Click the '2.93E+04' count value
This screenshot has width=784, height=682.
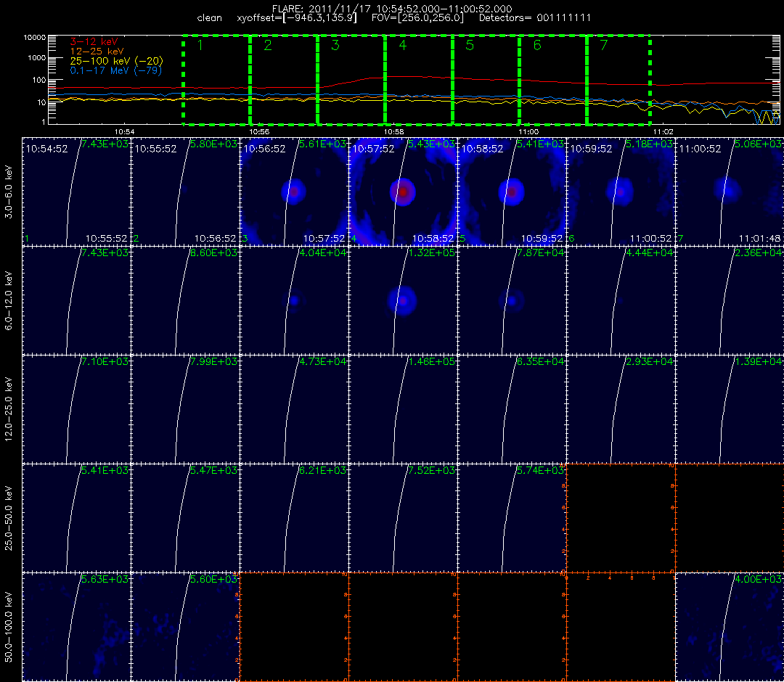click(x=650, y=361)
